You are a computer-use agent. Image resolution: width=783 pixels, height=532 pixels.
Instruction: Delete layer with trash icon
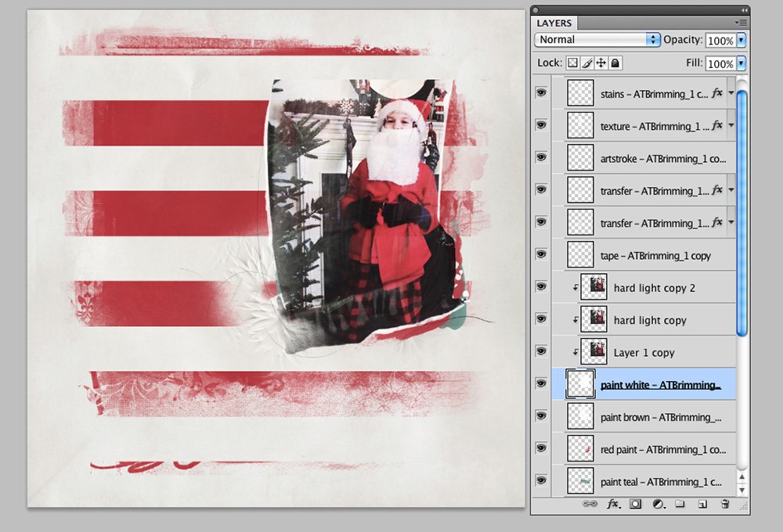click(x=725, y=504)
